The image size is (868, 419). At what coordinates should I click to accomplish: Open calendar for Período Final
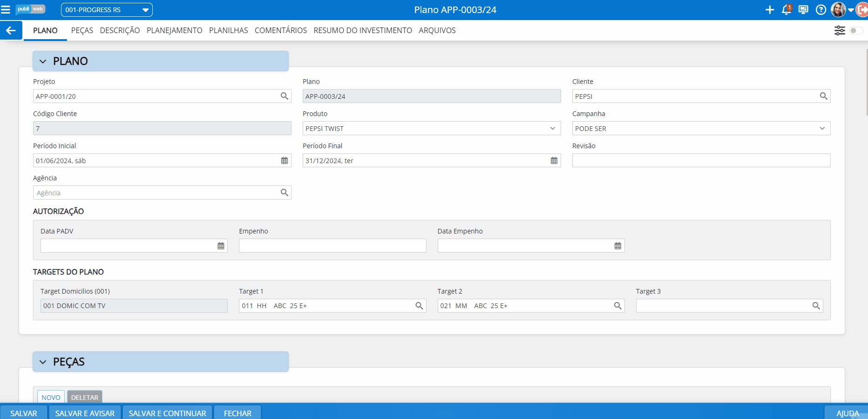[554, 160]
